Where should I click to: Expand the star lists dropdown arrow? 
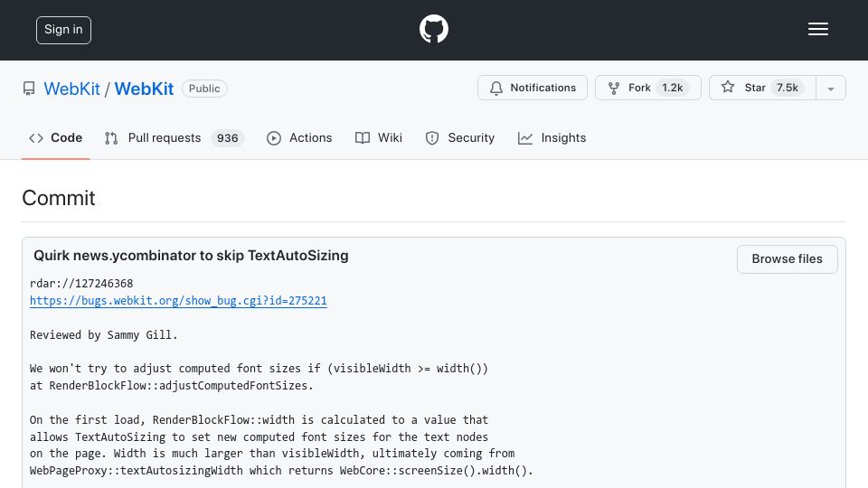point(831,89)
